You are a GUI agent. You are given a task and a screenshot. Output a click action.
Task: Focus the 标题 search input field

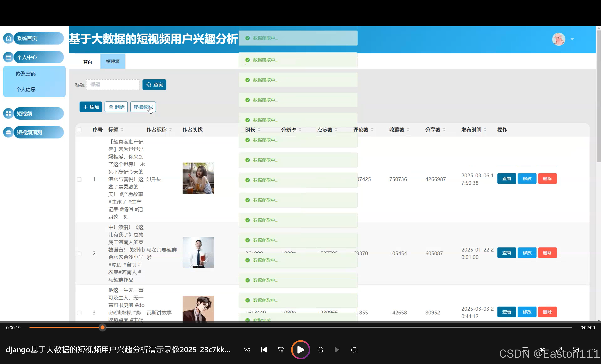113,85
